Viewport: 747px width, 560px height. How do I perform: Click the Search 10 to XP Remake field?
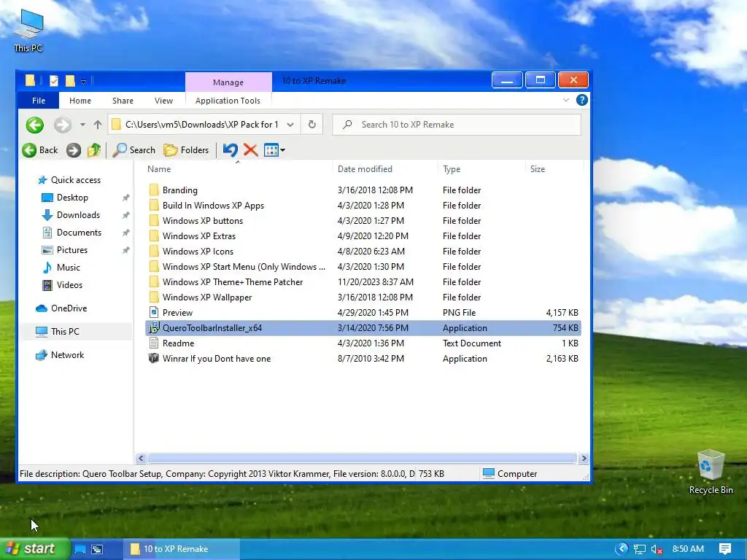click(457, 125)
